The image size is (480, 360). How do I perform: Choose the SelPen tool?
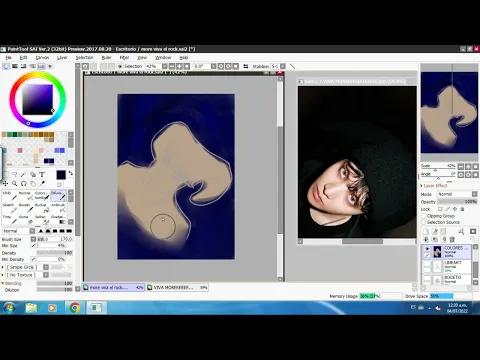pos(42,220)
